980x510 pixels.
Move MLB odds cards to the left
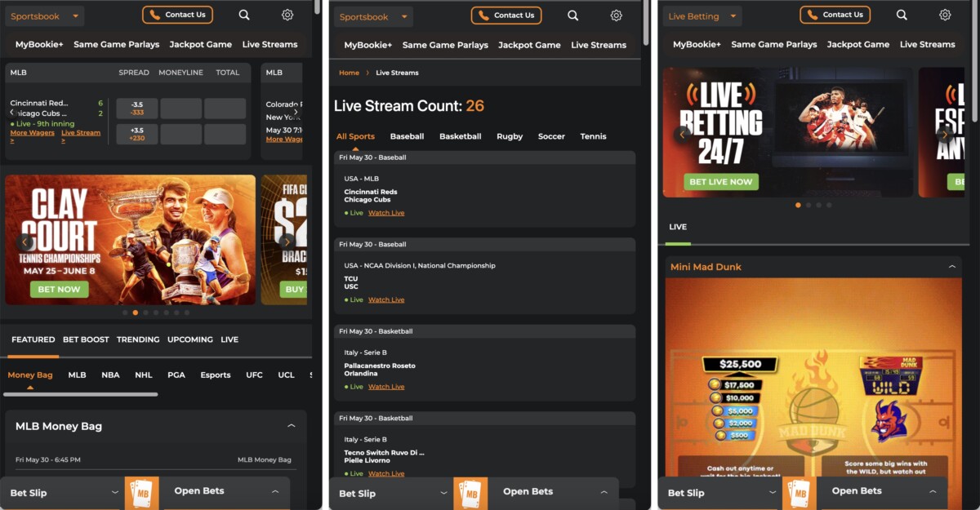(x=13, y=112)
